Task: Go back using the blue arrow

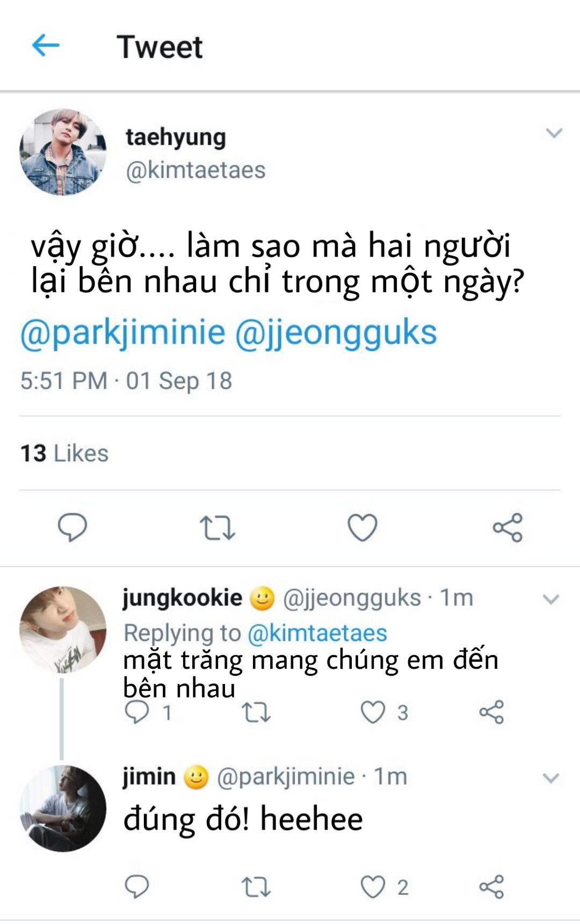Action: click(46, 46)
